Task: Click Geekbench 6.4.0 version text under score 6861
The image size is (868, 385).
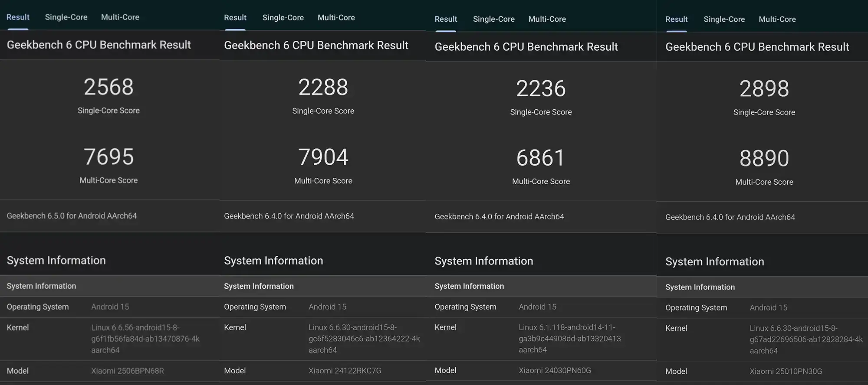Action: [x=500, y=217]
